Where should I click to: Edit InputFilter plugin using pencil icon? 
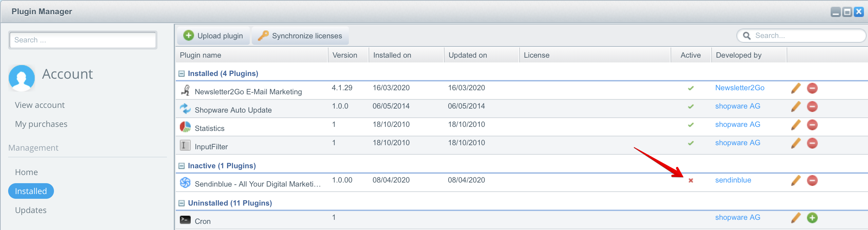[796, 143]
